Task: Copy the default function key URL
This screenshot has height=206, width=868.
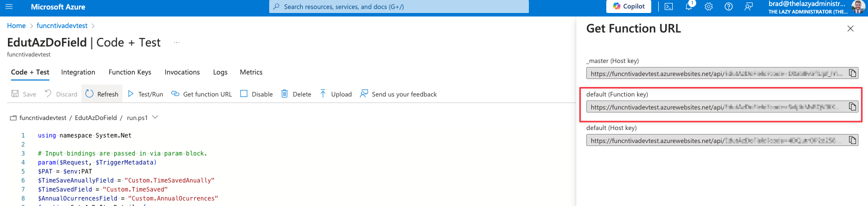Action: (853, 107)
